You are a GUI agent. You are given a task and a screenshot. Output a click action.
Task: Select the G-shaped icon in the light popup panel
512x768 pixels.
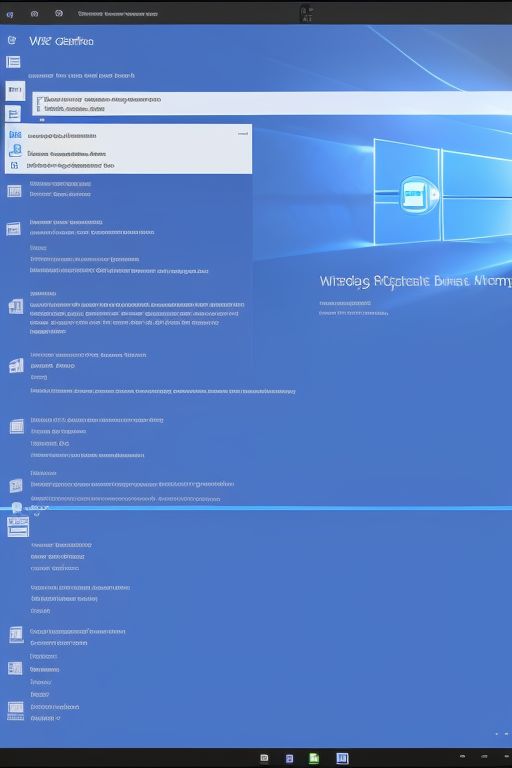15,166
